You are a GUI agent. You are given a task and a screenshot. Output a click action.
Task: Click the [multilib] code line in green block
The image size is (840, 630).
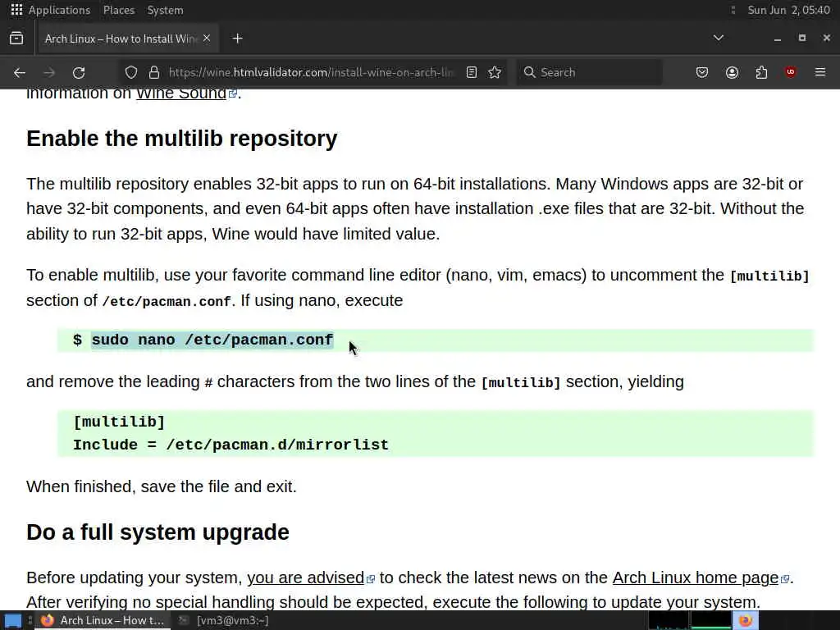click(119, 422)
